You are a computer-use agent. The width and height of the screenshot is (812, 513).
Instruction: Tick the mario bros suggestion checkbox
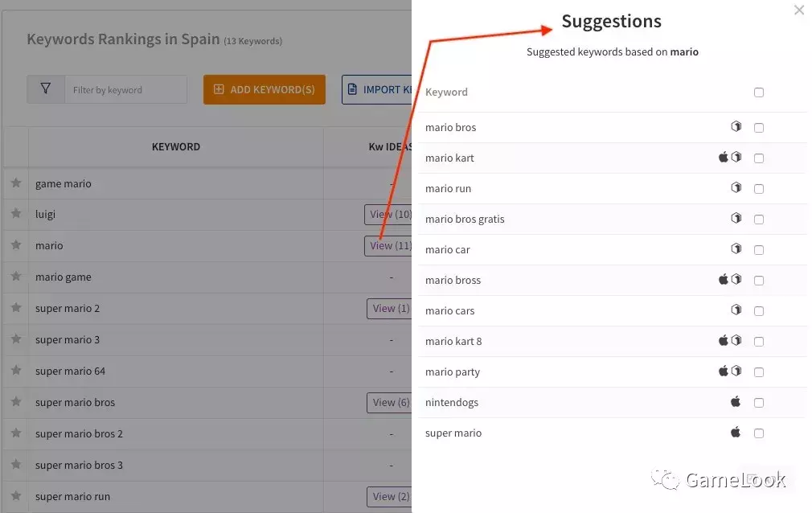tap(759, 128)
